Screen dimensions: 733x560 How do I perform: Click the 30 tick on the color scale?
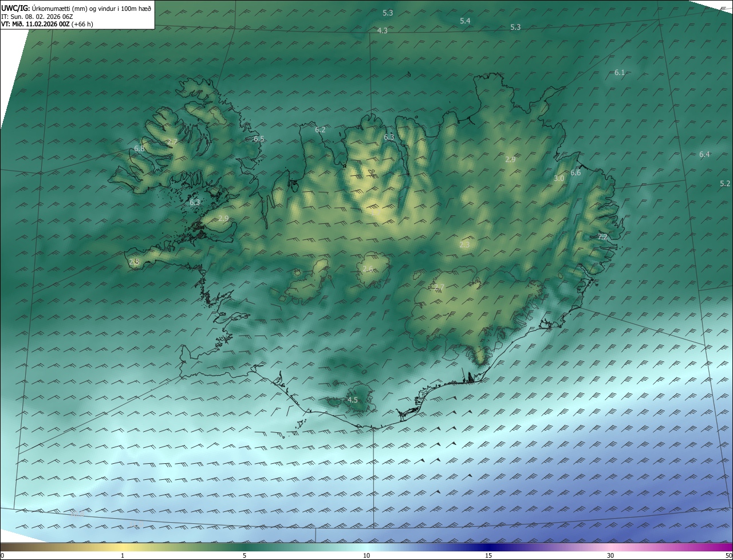point(610,555)
